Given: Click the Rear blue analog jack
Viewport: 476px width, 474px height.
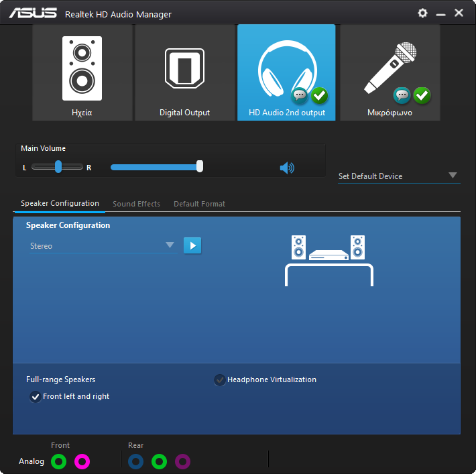Looking at the screenshot, I should pos(135,461).
